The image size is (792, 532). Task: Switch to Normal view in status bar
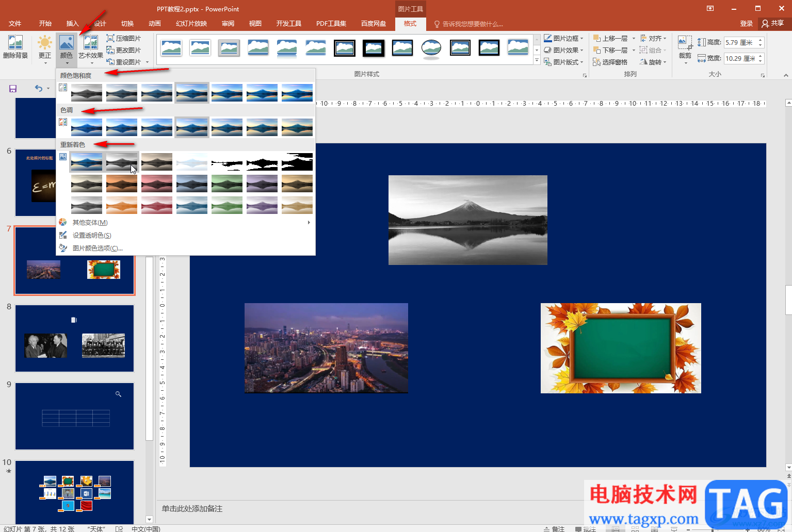pos(616,529)
